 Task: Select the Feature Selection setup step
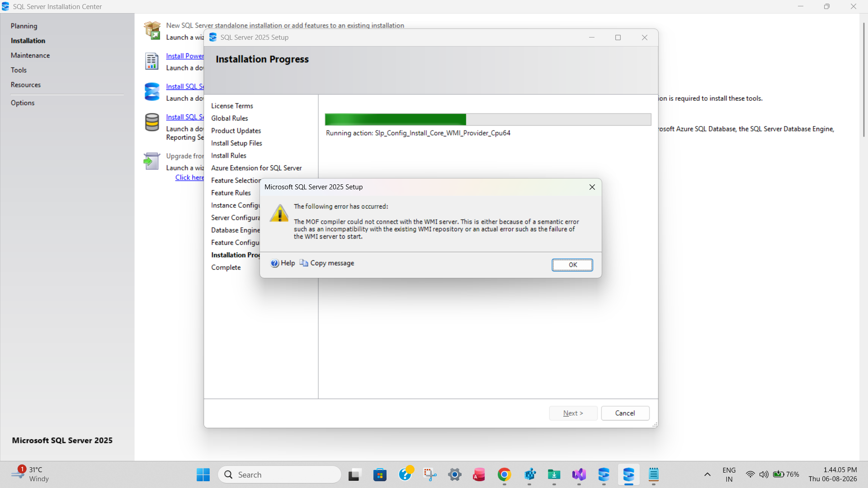pyautogui.click(x=236, y=181)
